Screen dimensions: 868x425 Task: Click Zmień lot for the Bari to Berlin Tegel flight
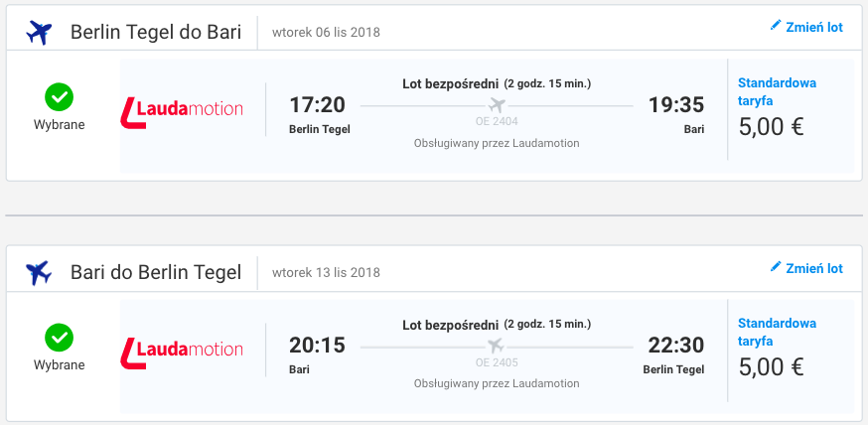coord(813,268)
